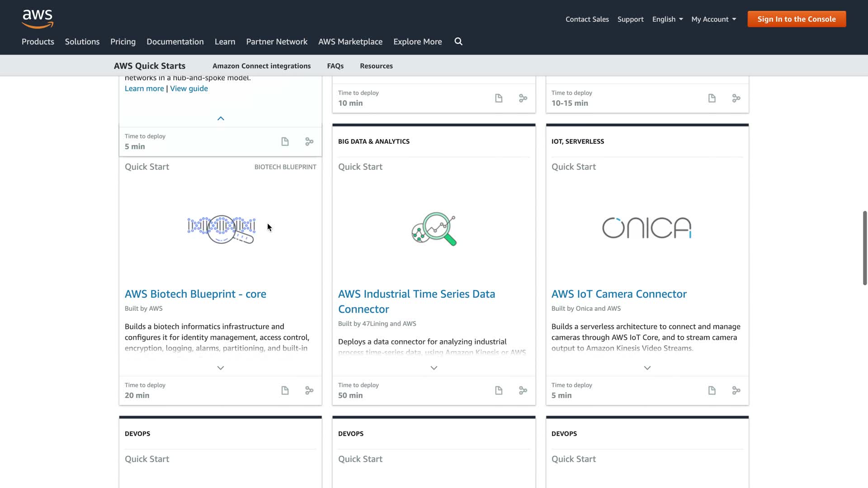This screenshot has height=488, width=868.
Task: Click the AWS logo
Action: coord(38,19)
